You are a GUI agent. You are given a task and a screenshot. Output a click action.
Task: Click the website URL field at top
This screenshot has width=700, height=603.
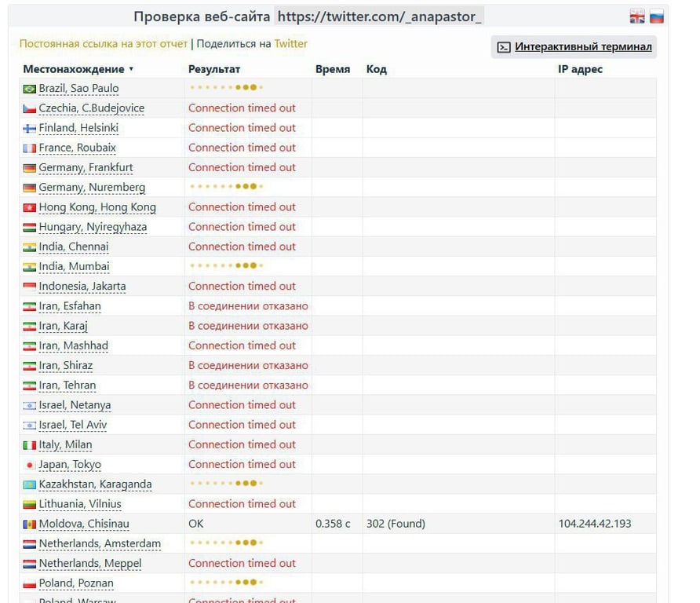point(380,16)
